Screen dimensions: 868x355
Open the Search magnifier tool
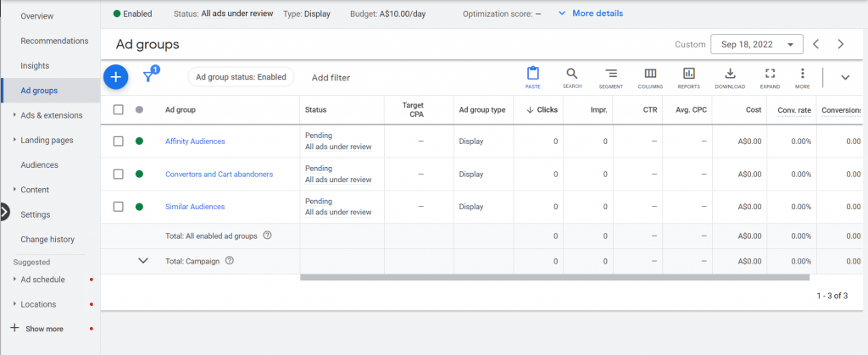[x=572, y=77]
